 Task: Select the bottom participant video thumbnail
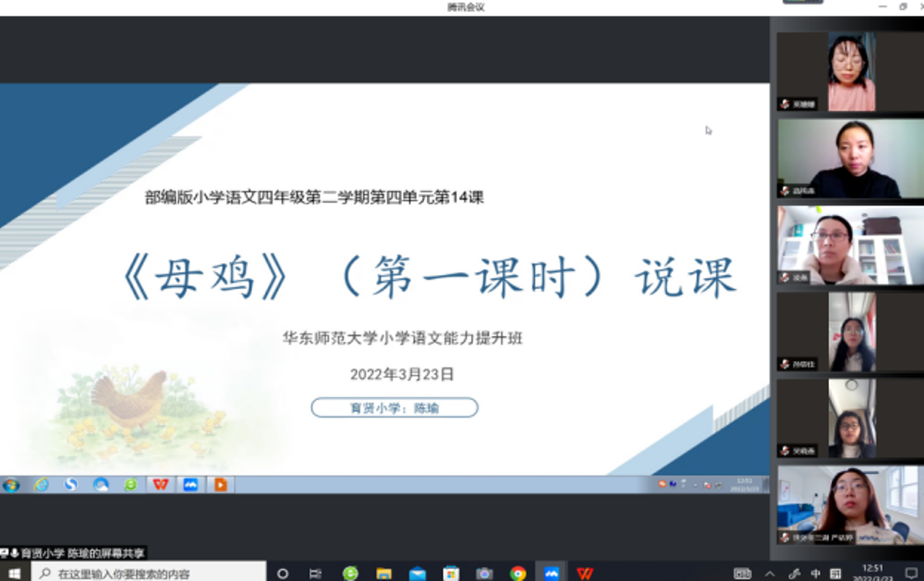[850, 504]
